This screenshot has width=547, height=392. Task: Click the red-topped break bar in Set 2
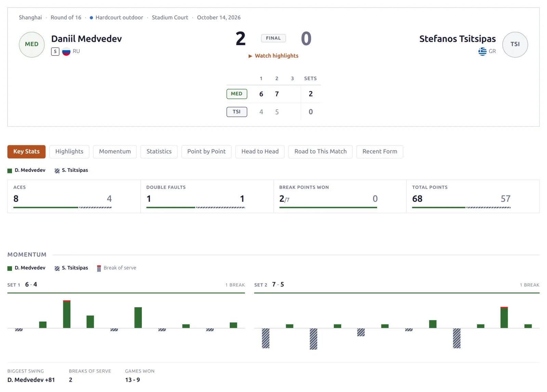pyautogui.click(x=504, y=317)
